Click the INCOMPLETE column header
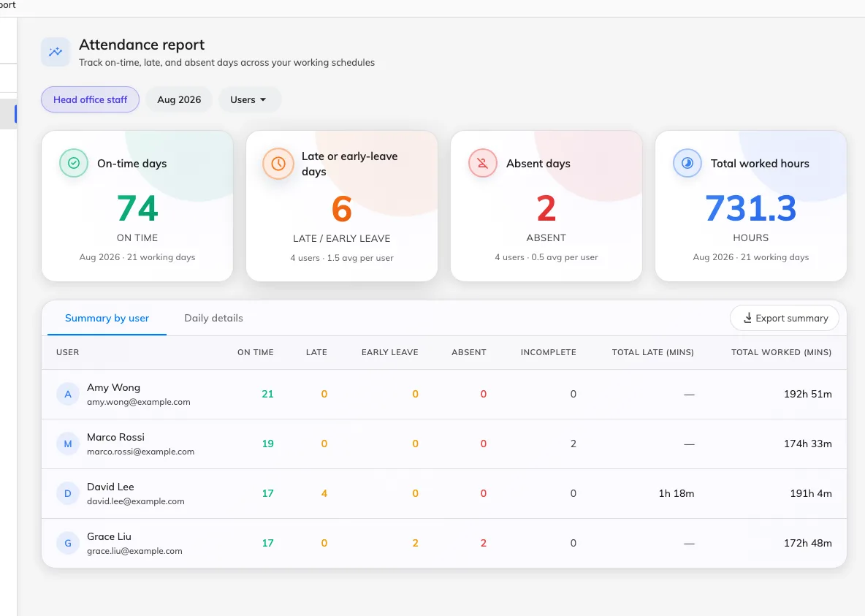The image size is (865, 616). click(x=549, y=352)
